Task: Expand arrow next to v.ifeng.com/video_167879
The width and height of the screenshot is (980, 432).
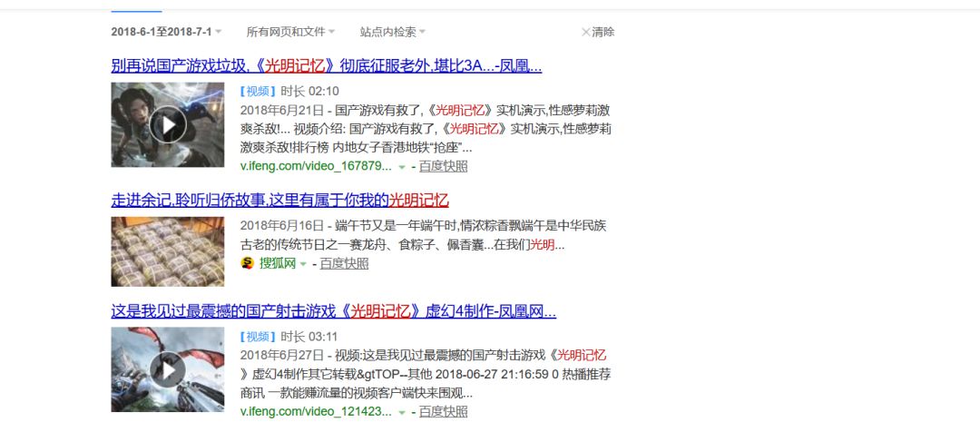Action: 402,167
